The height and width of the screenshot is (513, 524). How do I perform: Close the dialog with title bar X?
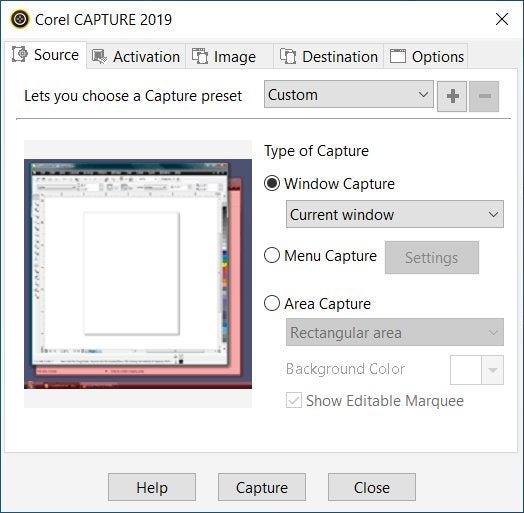click(x=502, y=19)
